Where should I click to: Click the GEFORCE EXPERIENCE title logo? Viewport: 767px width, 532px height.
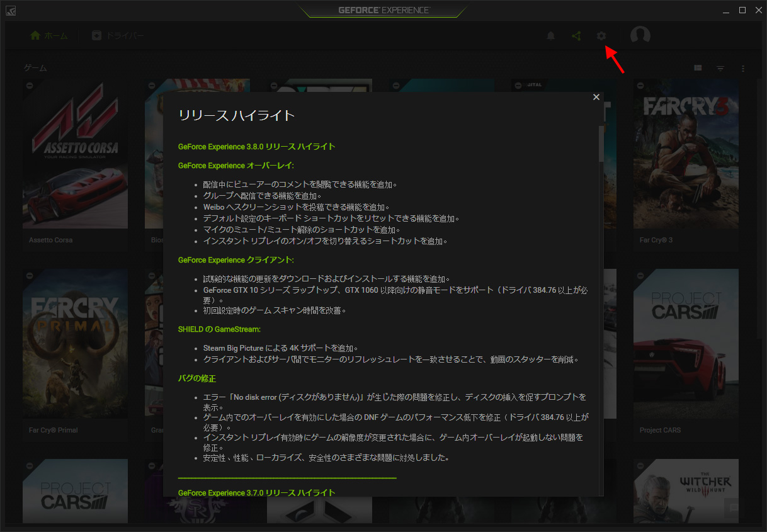tap(383, 10)
